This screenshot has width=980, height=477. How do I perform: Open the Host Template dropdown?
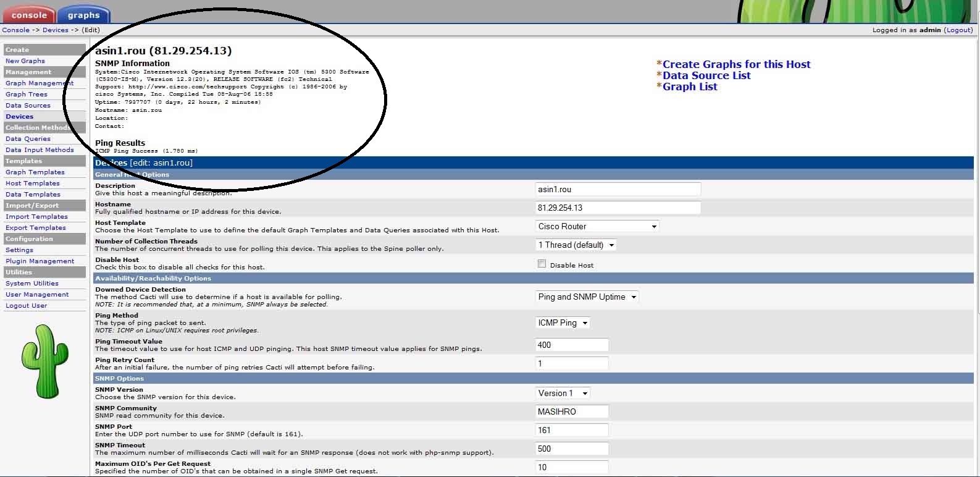pyautogui.click(x=597, y=226)
